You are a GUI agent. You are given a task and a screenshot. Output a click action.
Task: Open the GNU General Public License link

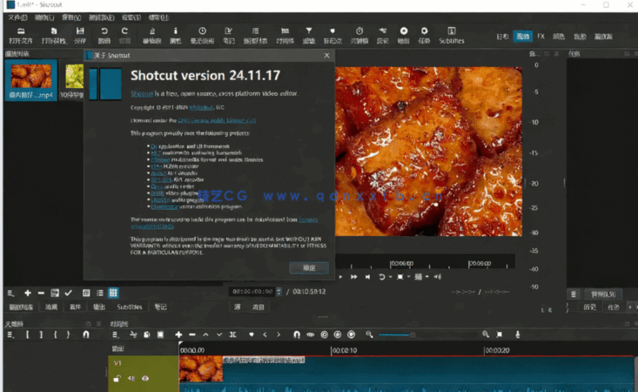217,120
